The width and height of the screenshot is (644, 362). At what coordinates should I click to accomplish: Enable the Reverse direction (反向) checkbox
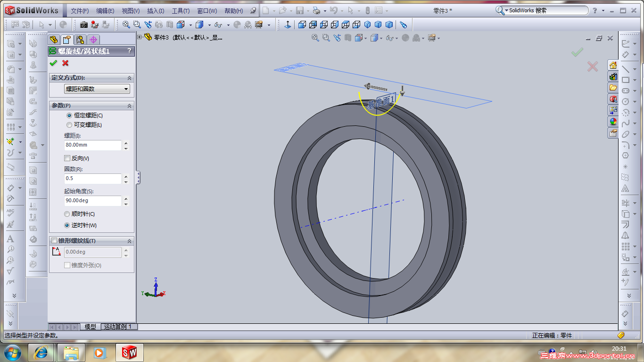(67, 158)
